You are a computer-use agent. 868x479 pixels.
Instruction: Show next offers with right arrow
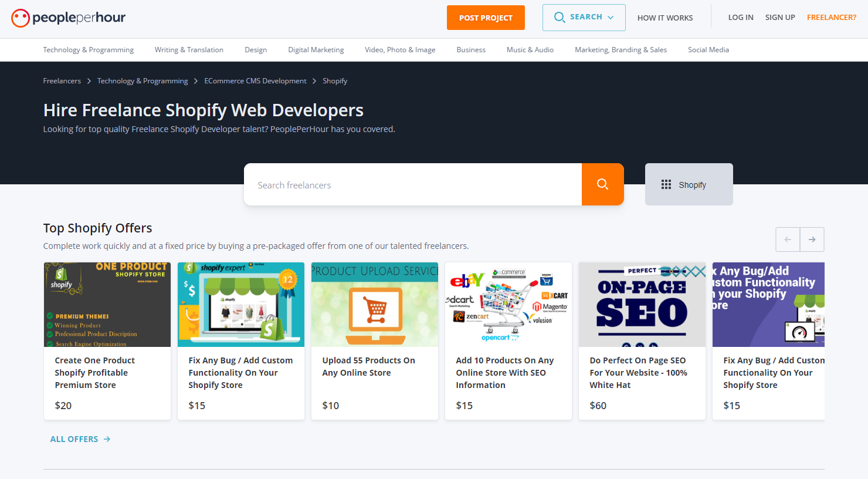point(812,239)
